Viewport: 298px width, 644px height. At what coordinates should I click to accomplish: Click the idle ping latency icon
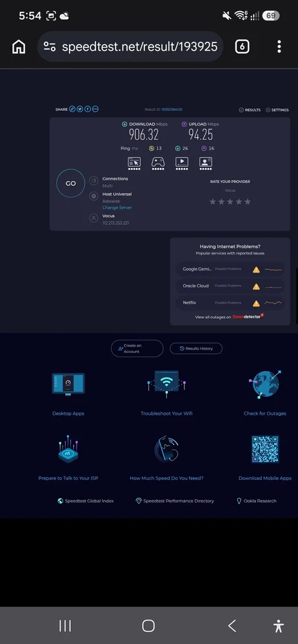click(152, 148)
